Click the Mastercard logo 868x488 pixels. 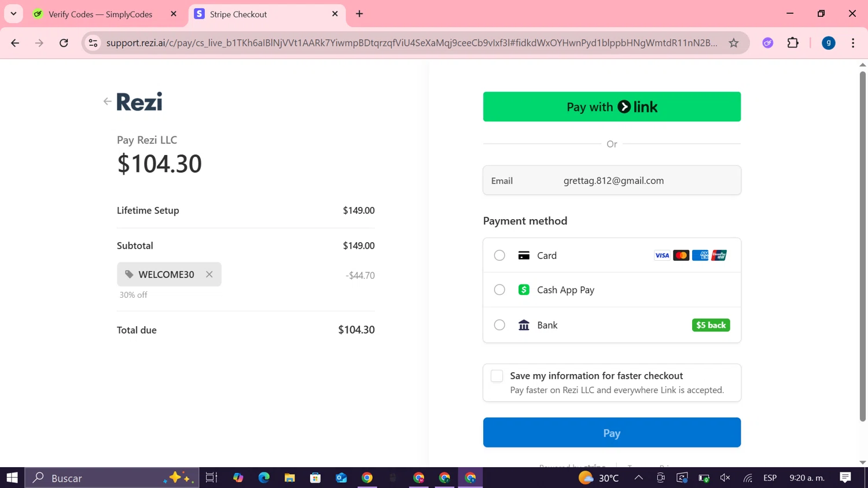(681, 256)
